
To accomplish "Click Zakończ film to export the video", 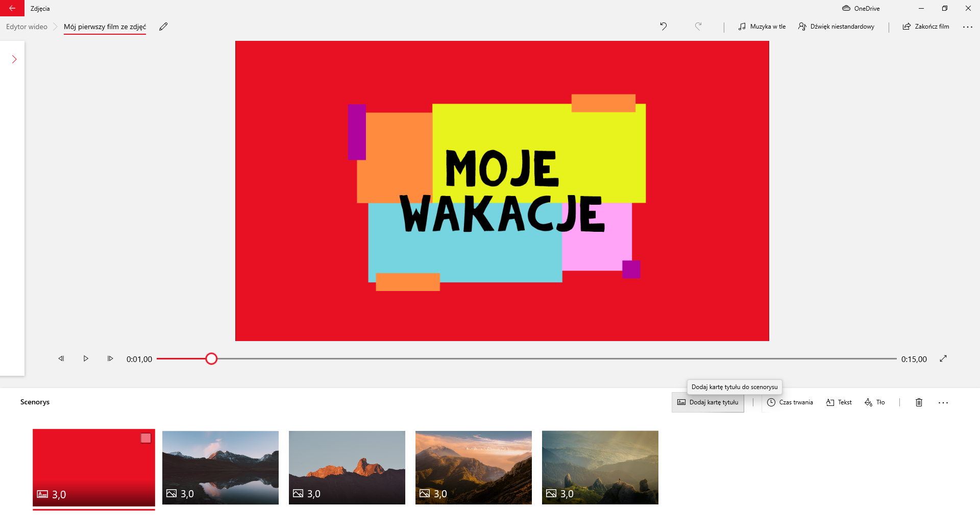I will pyautogui.click(x=925, y=26).
